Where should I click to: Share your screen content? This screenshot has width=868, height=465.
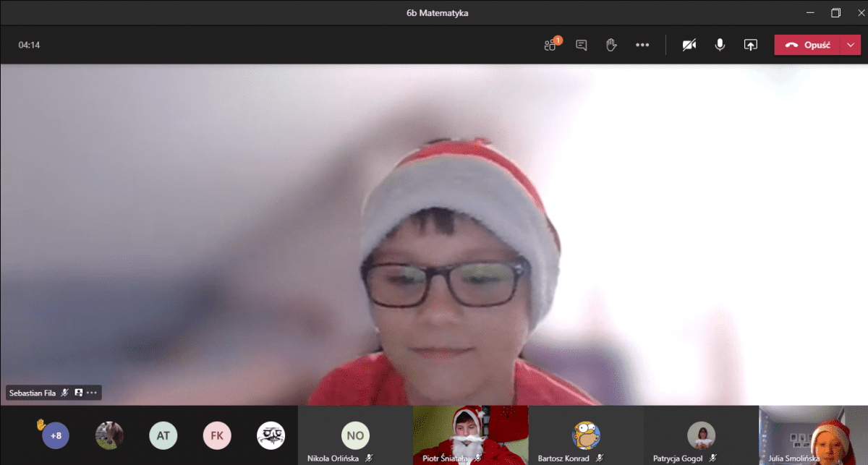point(750,45)
